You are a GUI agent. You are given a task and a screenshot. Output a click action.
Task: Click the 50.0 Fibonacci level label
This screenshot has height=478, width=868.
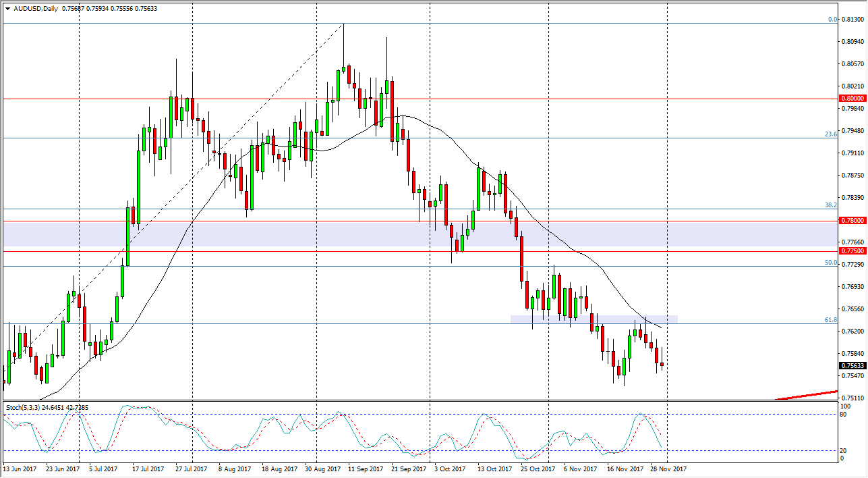(x=830, y=263)
